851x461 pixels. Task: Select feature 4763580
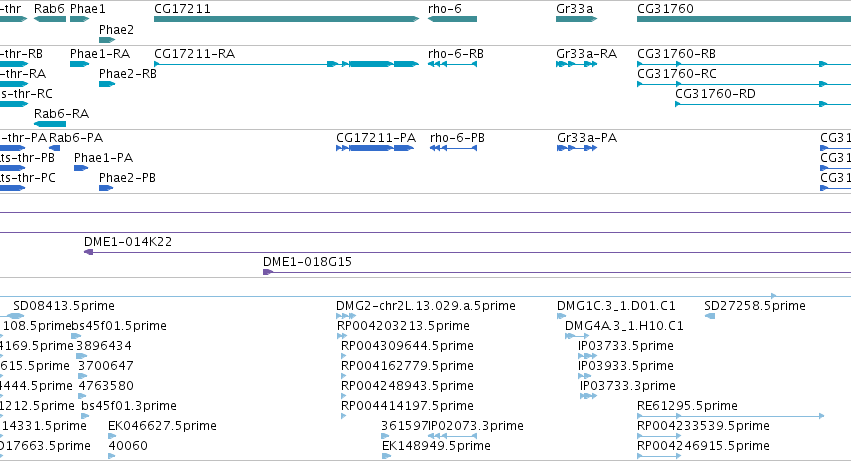(x=82, y=396)
